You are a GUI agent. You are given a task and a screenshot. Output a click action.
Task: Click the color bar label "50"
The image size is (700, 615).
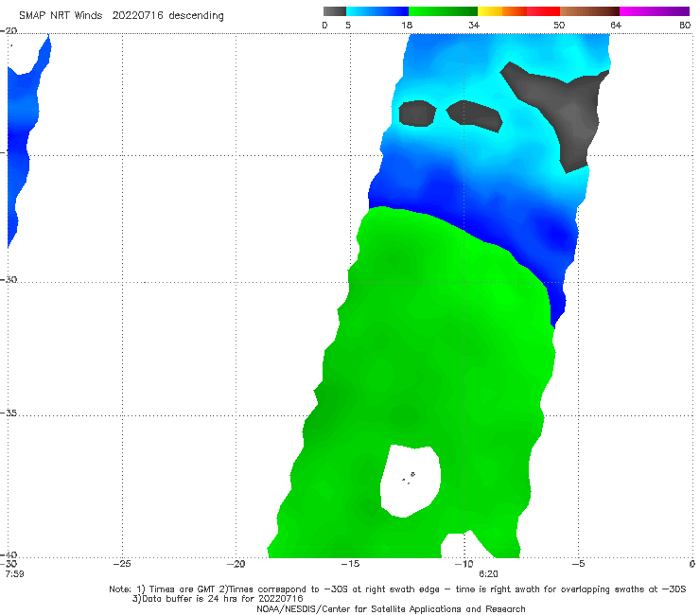coord(559,25)
